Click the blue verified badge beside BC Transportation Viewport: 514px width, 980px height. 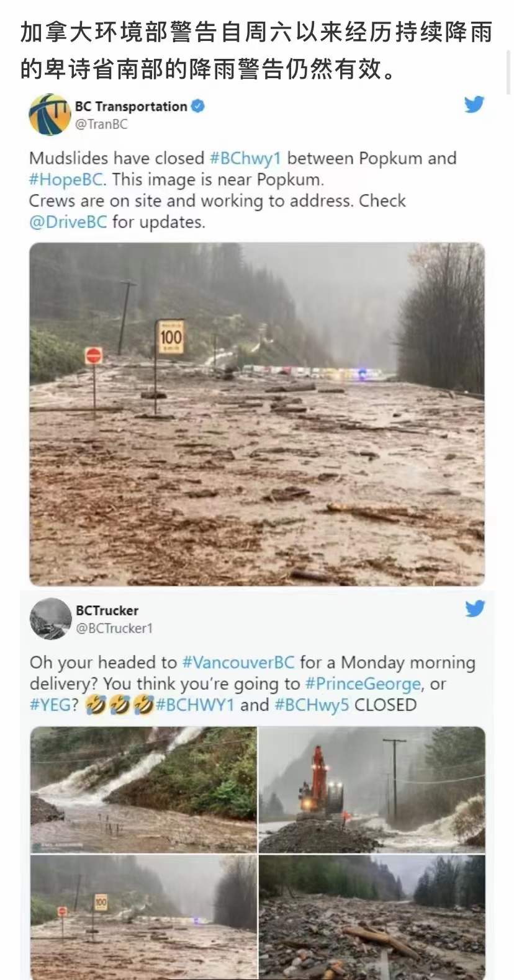coord(197,106)
